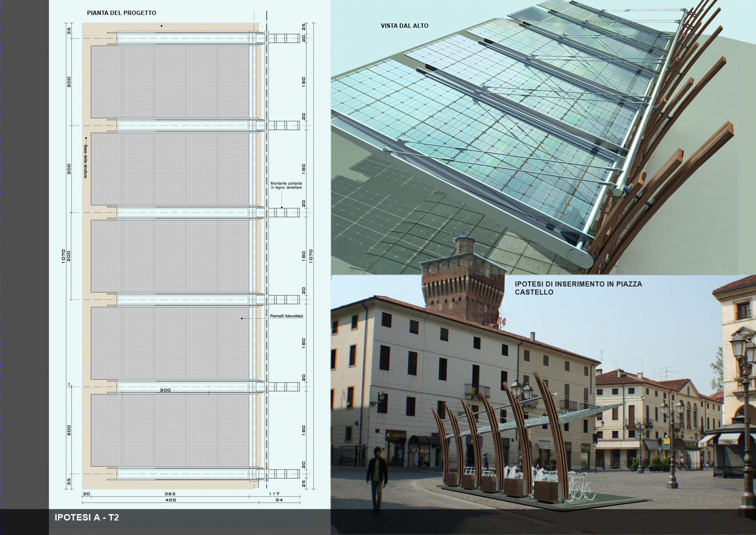Click the "VISTA DAL ALTO" caption

click(x=404, y=26)
